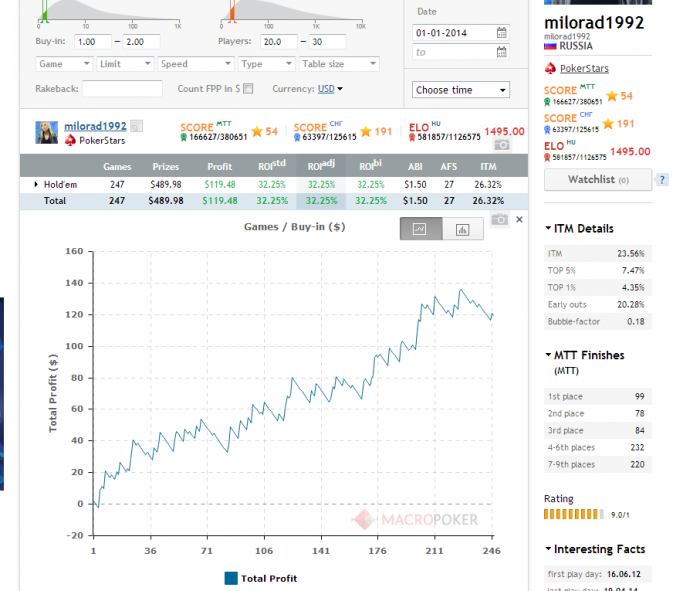Sort by the ROI std column header
Screen dimensions: 700x591
272,165
